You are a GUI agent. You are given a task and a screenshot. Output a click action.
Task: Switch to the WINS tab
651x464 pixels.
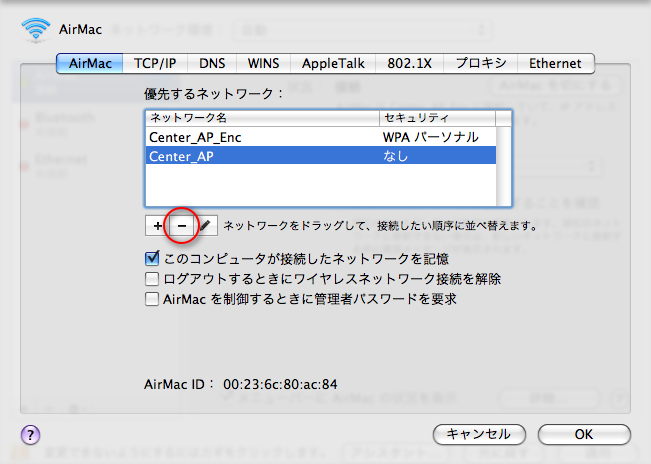[263, 63]
